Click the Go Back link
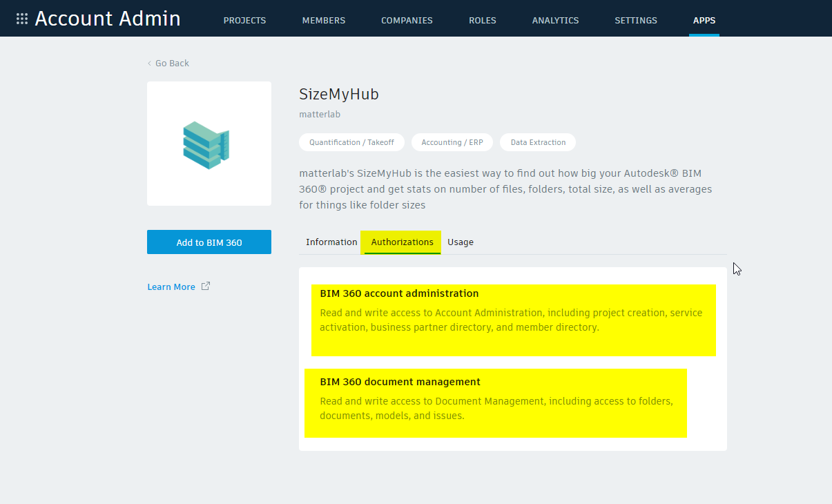 (x=172, y=64)
